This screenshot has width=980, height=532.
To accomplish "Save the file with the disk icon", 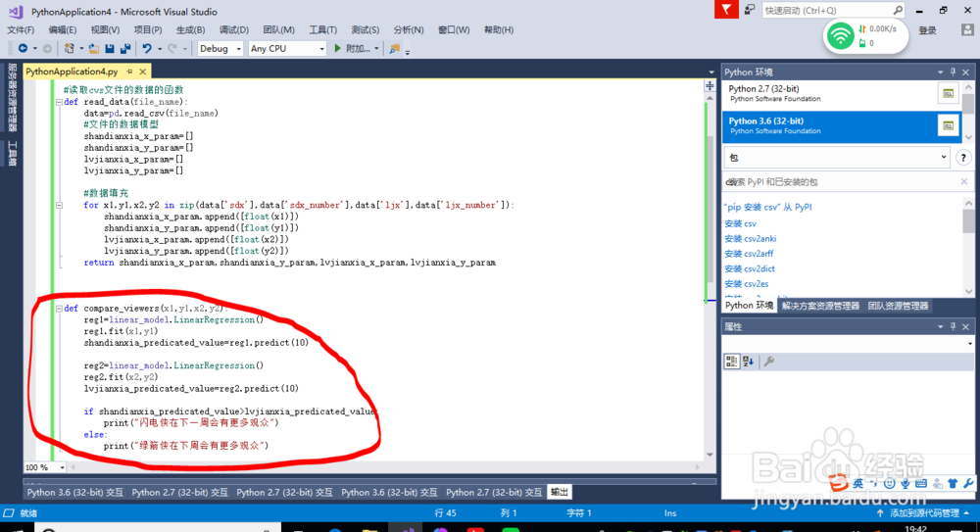I will 110,48.
